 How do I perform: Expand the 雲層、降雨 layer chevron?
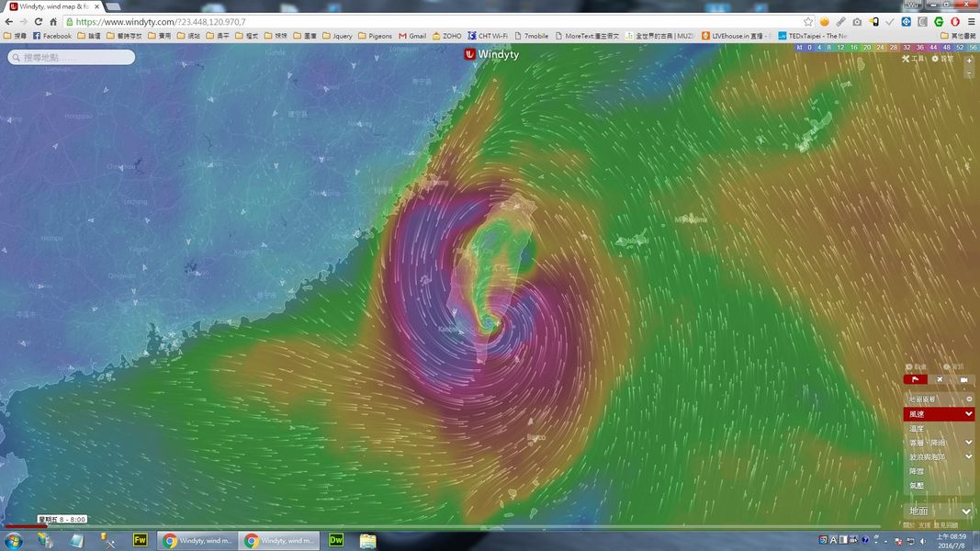(x=968, y=443)
